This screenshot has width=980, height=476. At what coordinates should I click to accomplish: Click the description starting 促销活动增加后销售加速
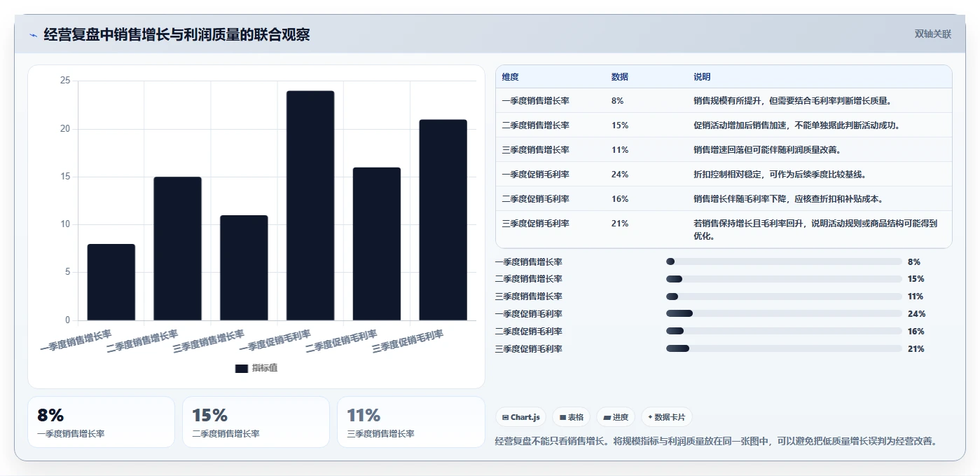(x=796, y=125)
